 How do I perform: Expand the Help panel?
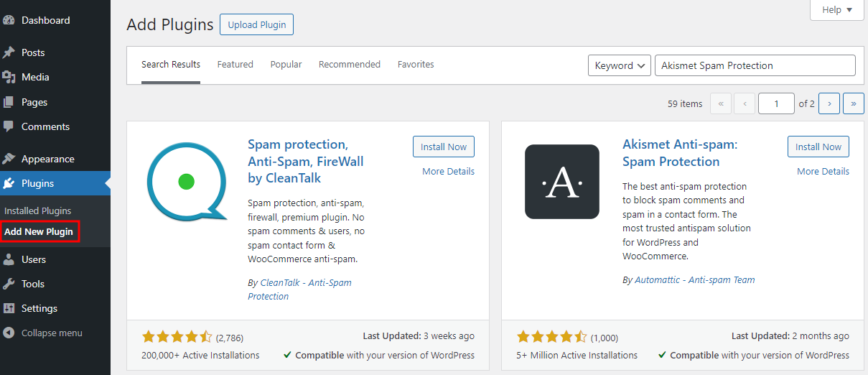coord(836,10)
